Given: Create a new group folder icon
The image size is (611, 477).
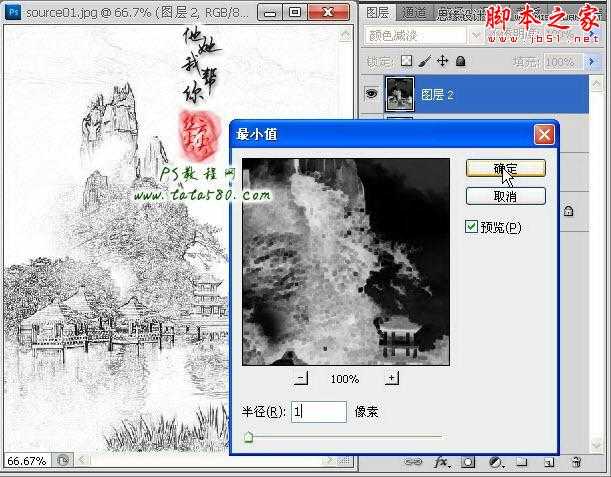Looking at the screenshot, I should [521, 462].
